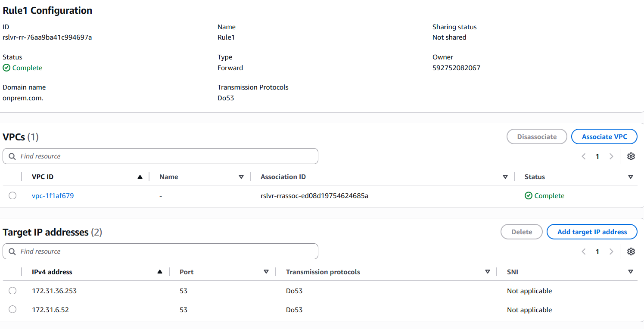Select the 172.31.6.52 target radio button
The height and width of the screenshot is (329, 644).
pos(12,310)
